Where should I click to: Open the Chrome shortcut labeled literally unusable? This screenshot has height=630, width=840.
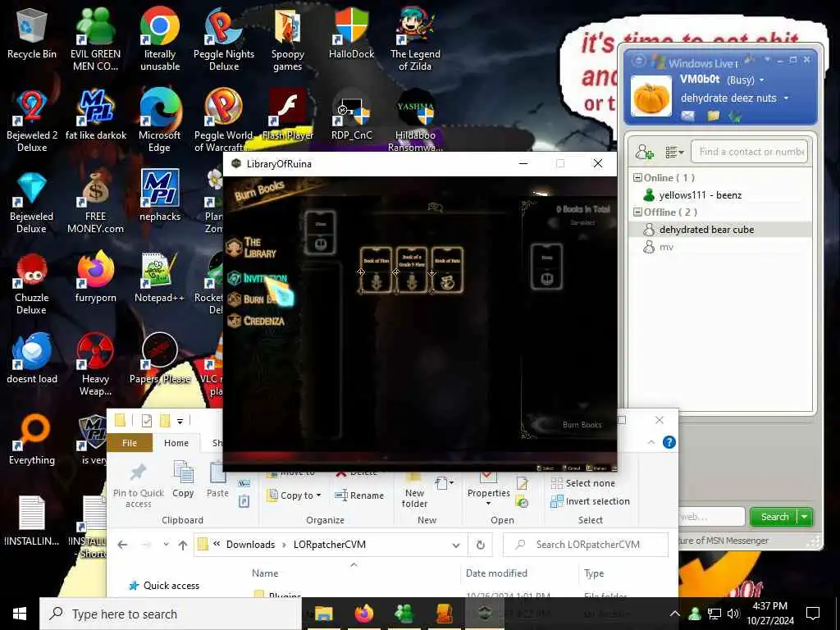160,39
